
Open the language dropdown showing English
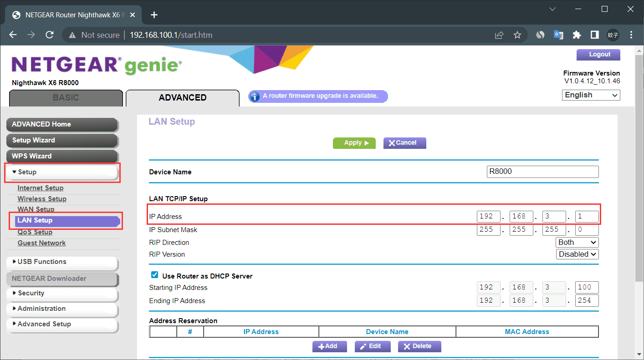[x=591, y=95]
